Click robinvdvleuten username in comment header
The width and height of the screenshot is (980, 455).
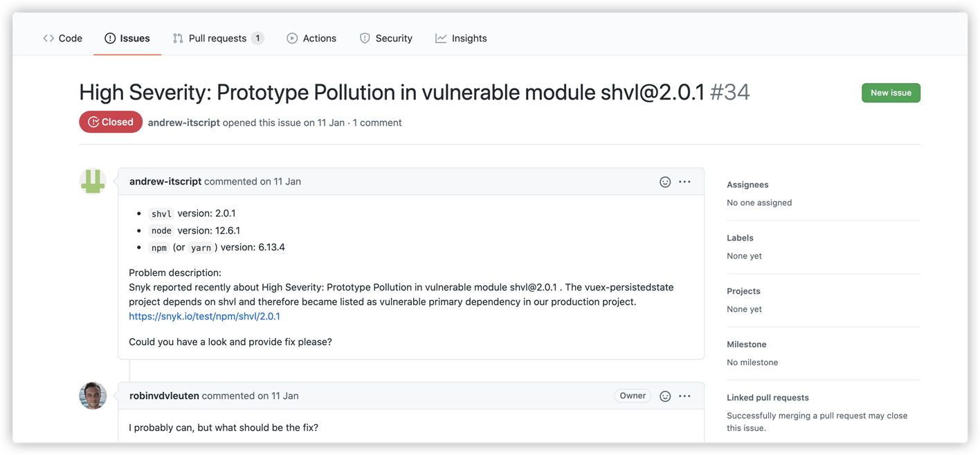tap(164, 396)
